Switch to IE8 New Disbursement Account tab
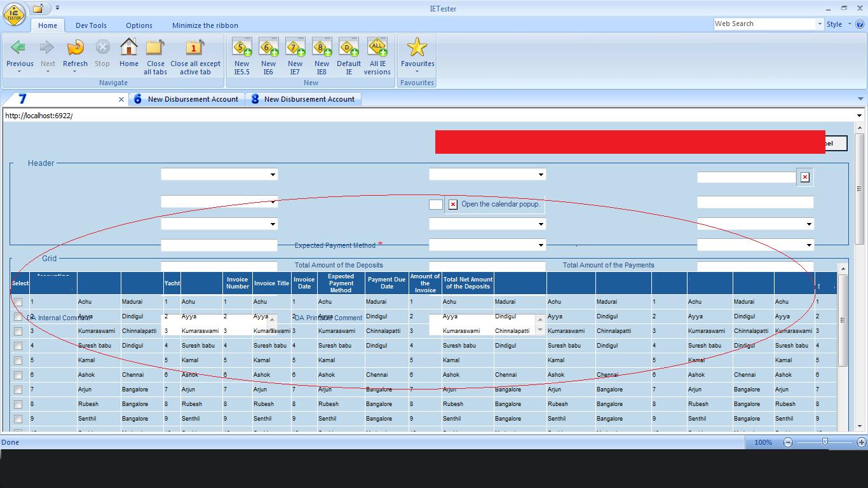This screenshot has height=488, width=868. click(x=302, y=99)
